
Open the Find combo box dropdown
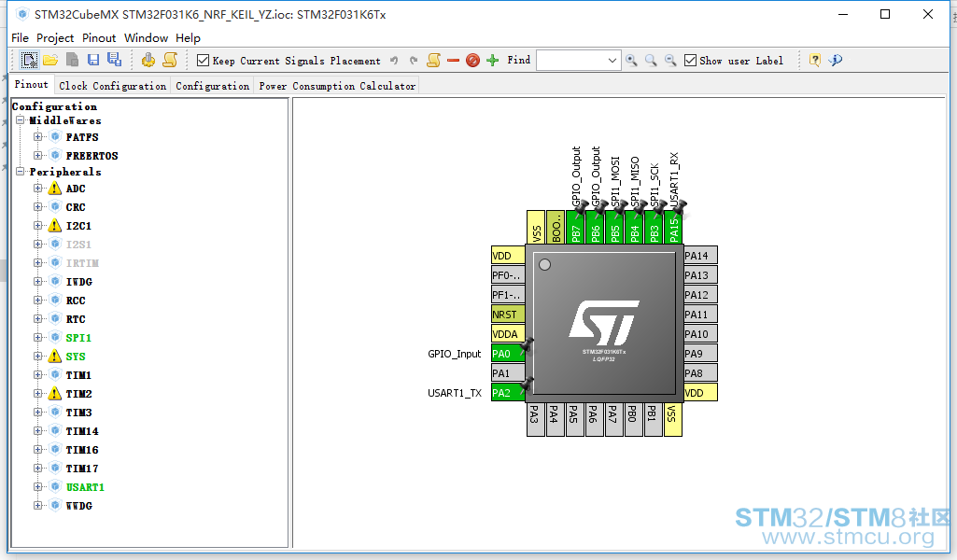612,61
